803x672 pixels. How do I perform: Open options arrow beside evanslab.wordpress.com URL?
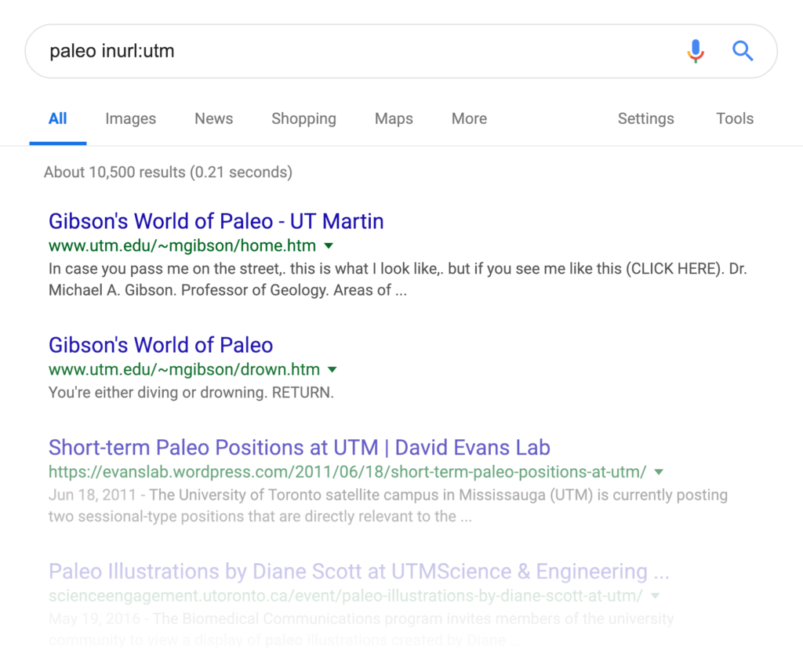658,471
